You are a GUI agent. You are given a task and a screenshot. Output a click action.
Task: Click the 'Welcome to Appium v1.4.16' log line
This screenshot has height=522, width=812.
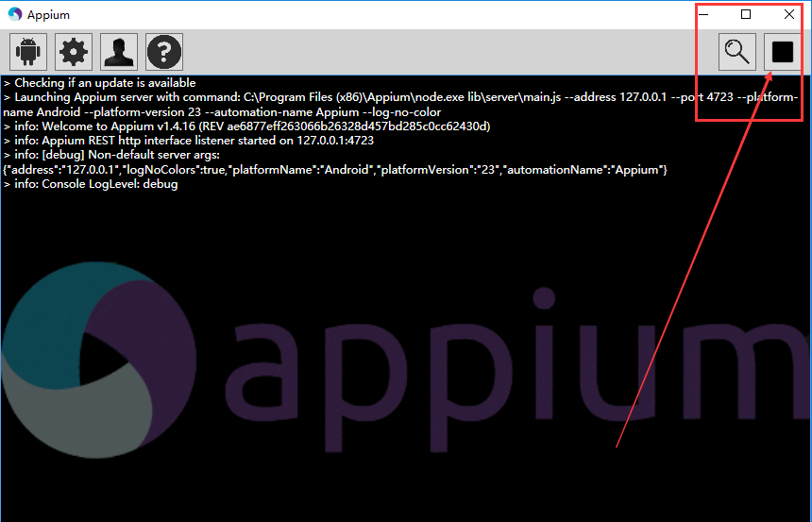point(246,126)
